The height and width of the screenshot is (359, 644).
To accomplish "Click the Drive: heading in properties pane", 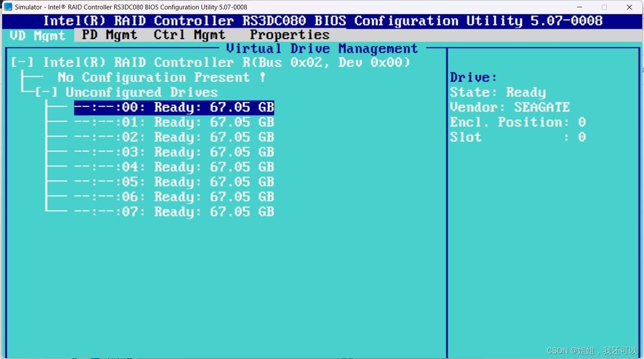I will 474,77.
